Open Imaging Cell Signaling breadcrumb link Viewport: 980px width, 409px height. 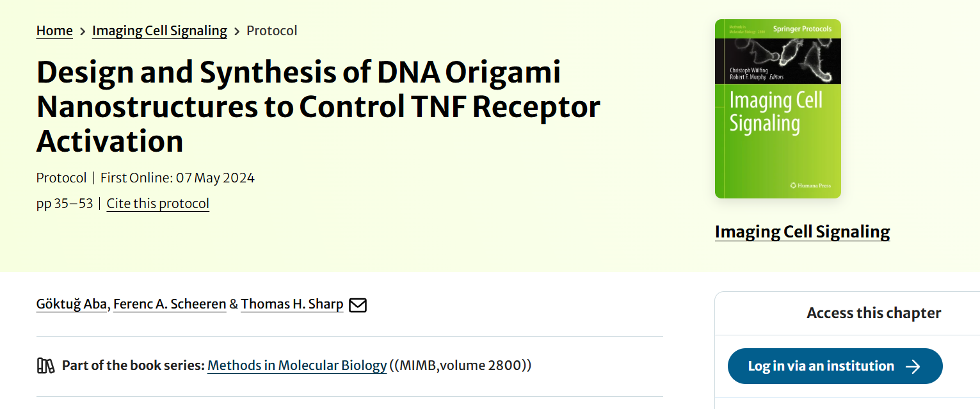coord(159,31)
